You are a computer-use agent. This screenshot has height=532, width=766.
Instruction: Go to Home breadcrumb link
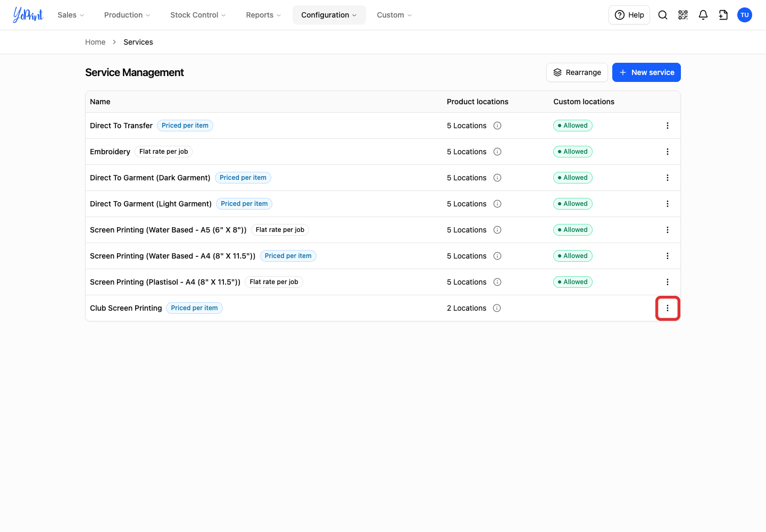coord(95,42)
